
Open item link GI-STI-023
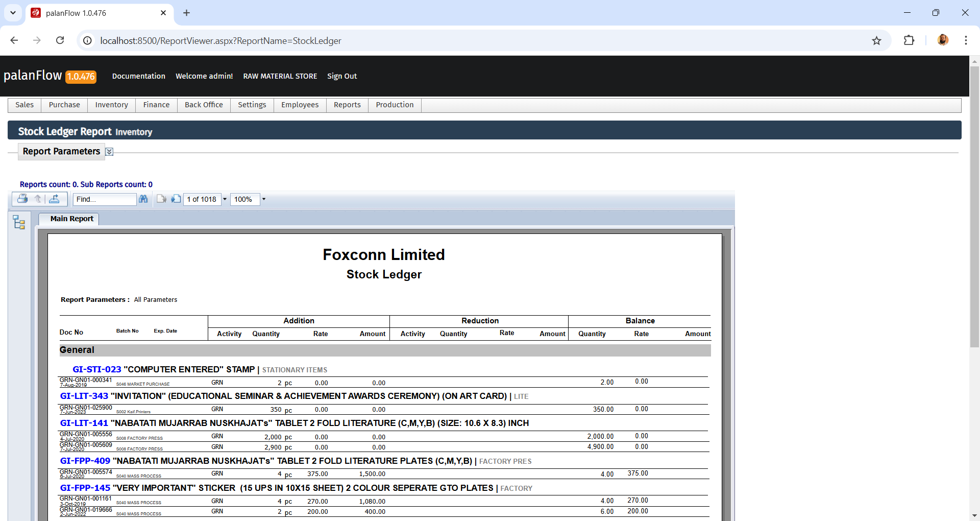tap(97, 369)
